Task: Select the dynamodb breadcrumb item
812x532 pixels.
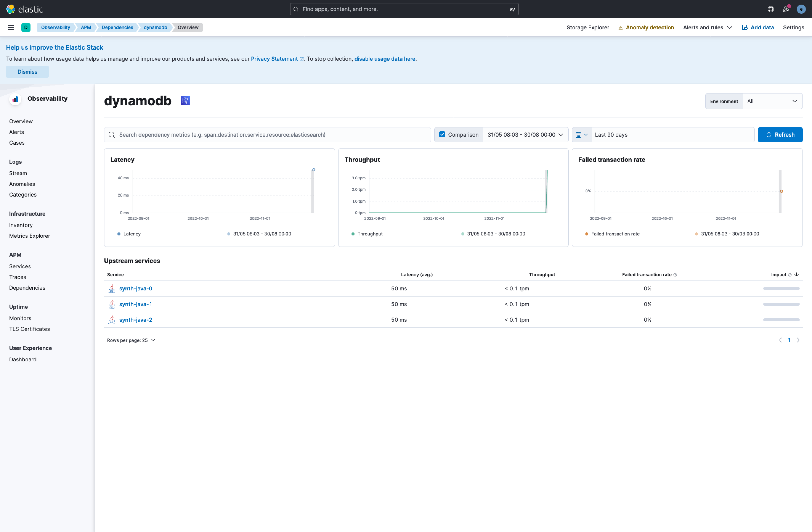Action: click(155, 27)
